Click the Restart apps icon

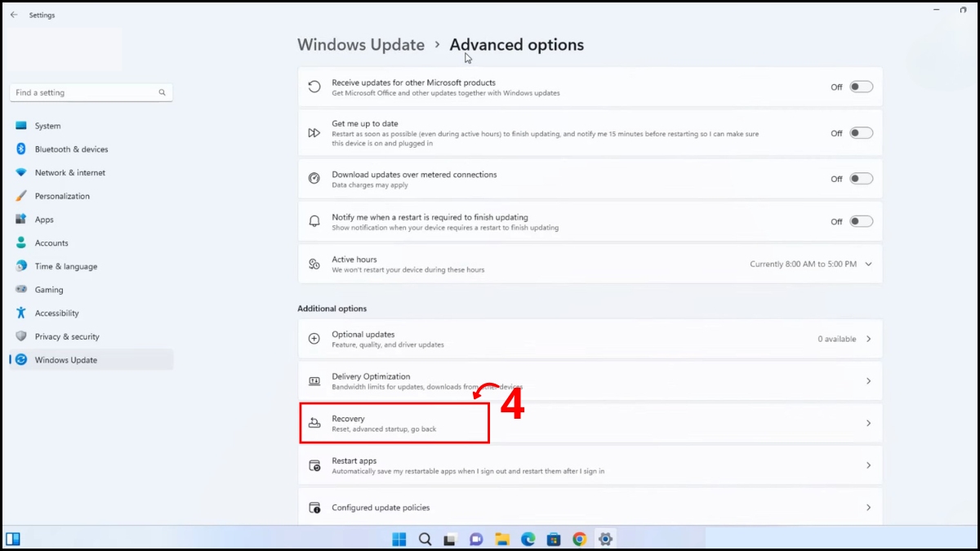[314, 465]
